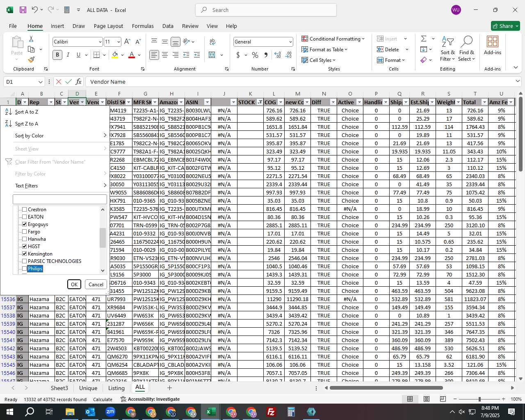This screenshot has height=420, width=525.
Task: Click the Save icon in title bar
Action: [23, 10]
